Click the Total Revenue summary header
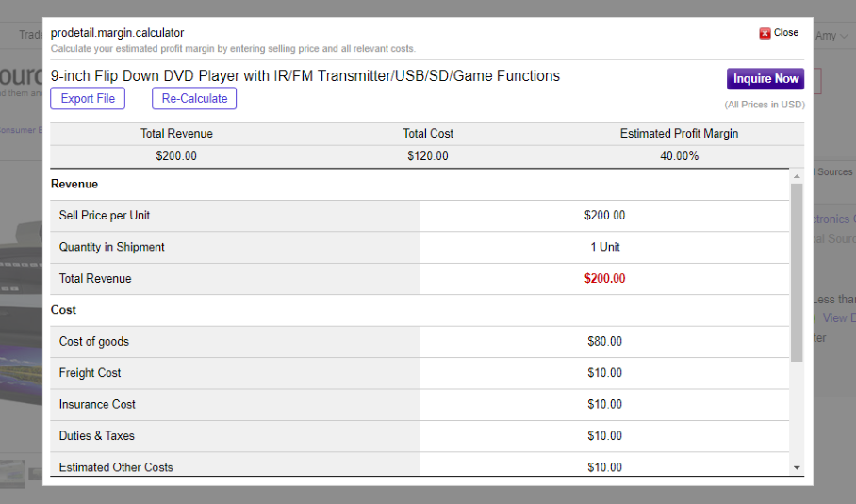The image size is (856, 504). pos(176,134)
